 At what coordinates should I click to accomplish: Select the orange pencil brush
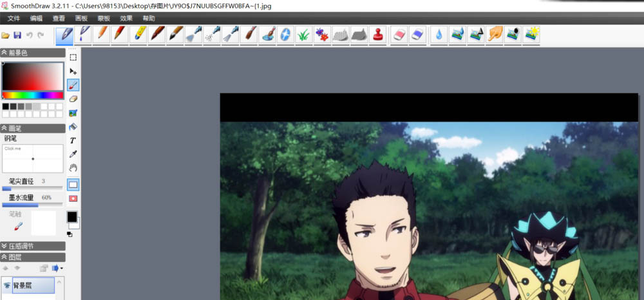[x=102, y=35]
